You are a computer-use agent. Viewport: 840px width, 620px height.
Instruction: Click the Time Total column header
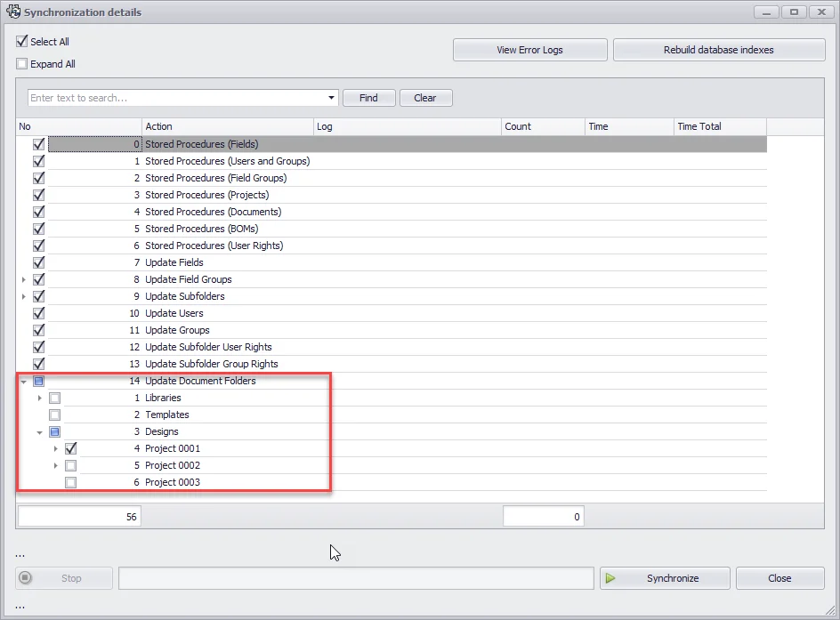point(719,126)
